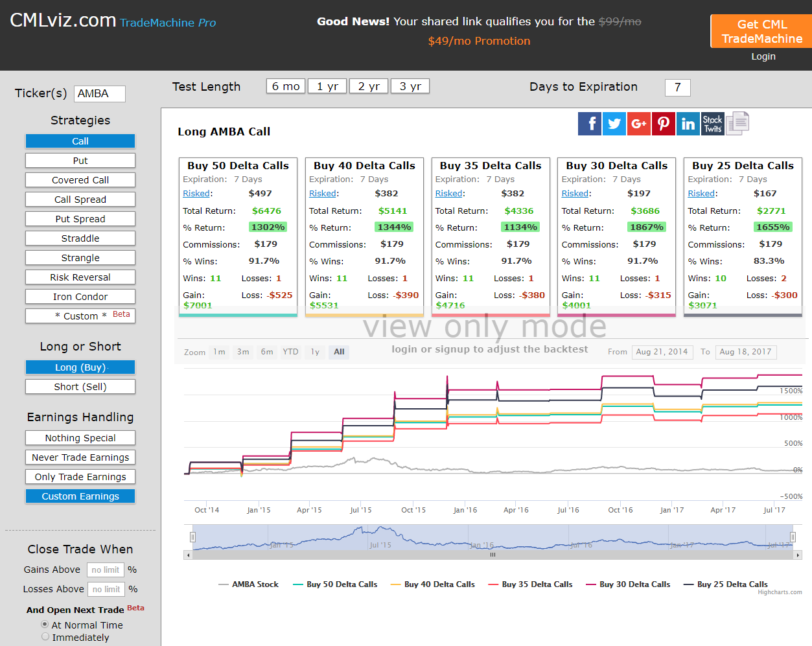
Task: Open Risked link in Buy 35 Delta card
Action: click(x=449, y=194)
